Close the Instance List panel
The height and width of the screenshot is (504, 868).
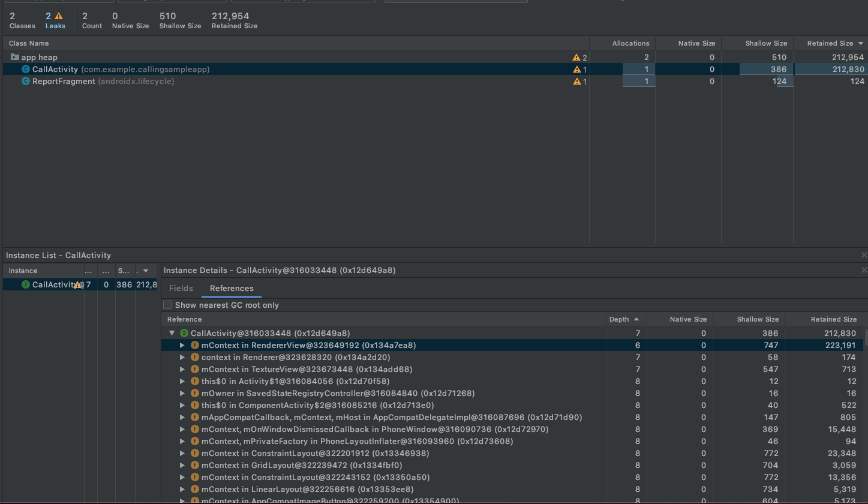coord(864,254)
